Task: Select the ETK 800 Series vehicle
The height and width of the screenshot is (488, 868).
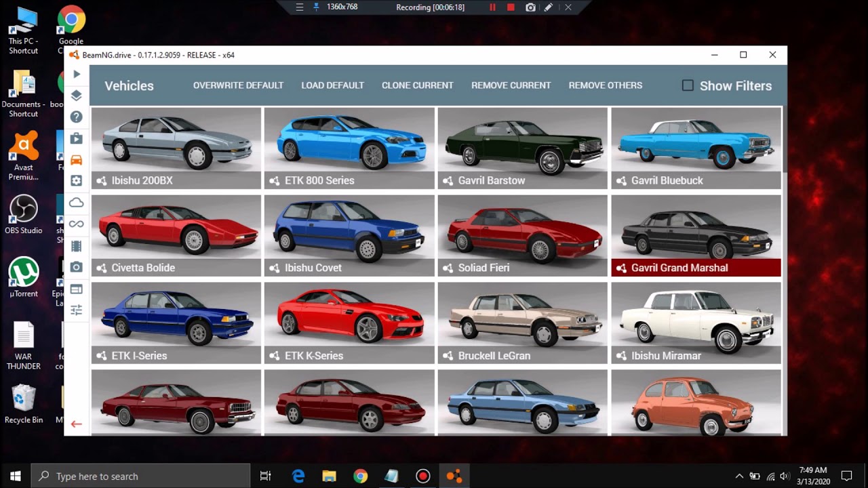Action: tap(349, 148)
